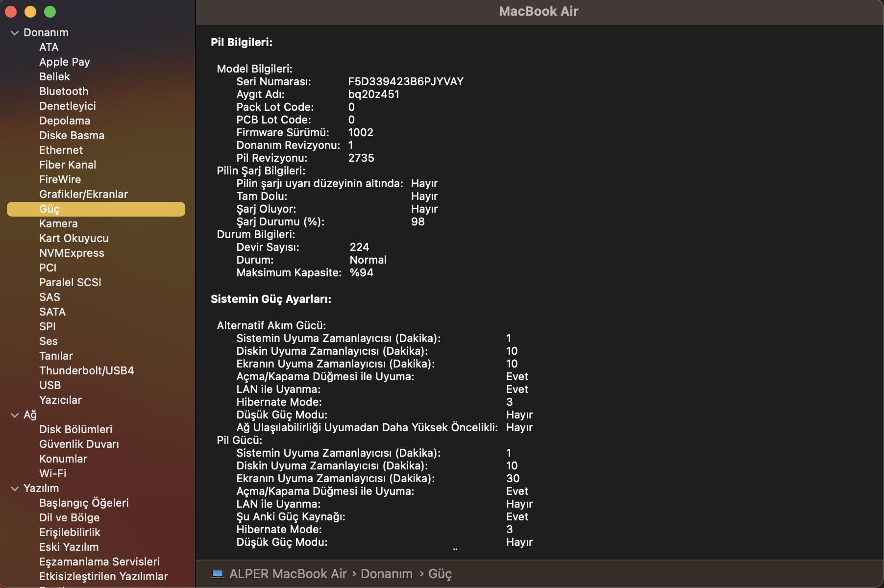The height and width of the screenshot is (588, 884).
Task: Click ALPER MacBook Air in path bar
Action: point(288,574)
